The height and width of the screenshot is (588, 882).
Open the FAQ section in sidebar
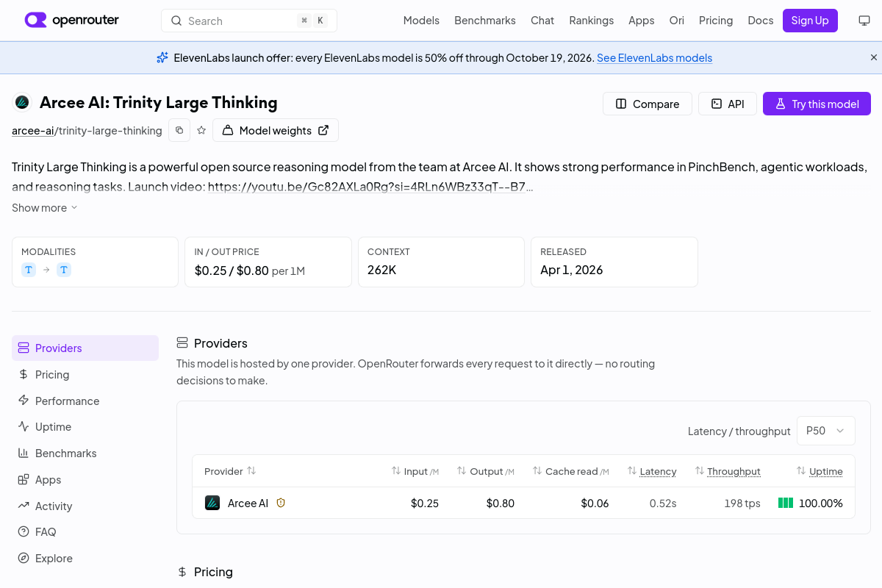click(85, 531)
